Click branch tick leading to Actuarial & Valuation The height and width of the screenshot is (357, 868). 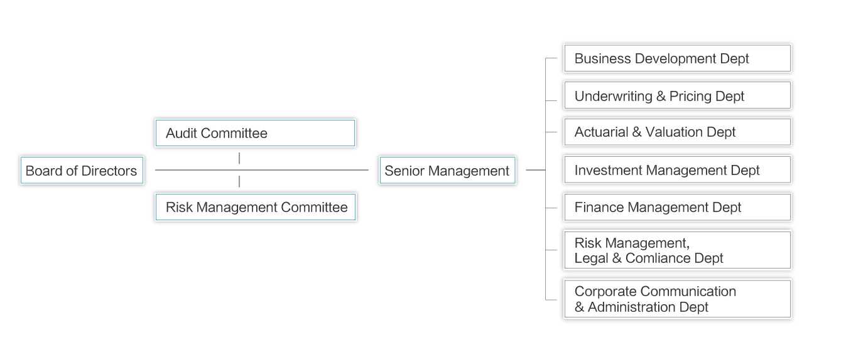click(x=551, y=132)
